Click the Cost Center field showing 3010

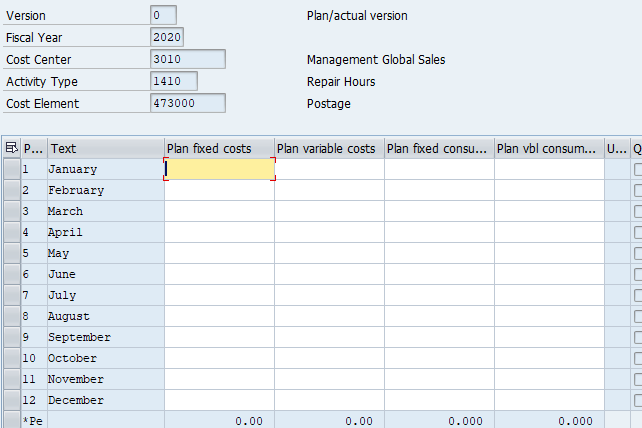[x=187, y=60]
